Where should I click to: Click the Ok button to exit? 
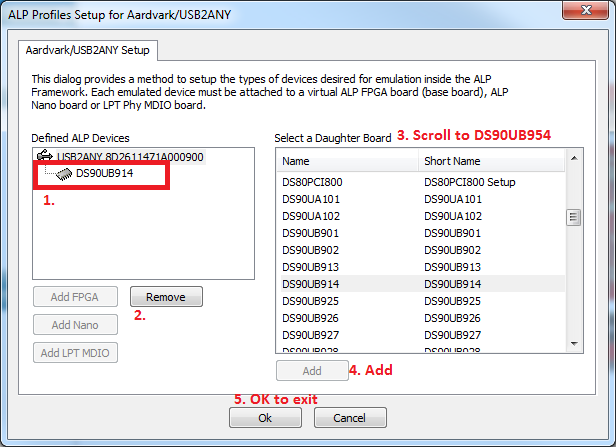tap(264, 417)
